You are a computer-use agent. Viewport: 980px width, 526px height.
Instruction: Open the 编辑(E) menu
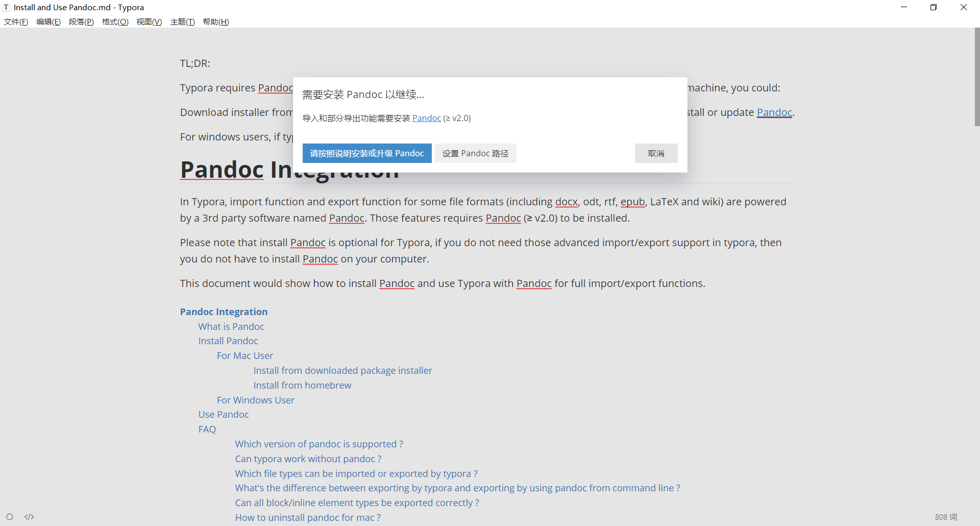point(48,22)
